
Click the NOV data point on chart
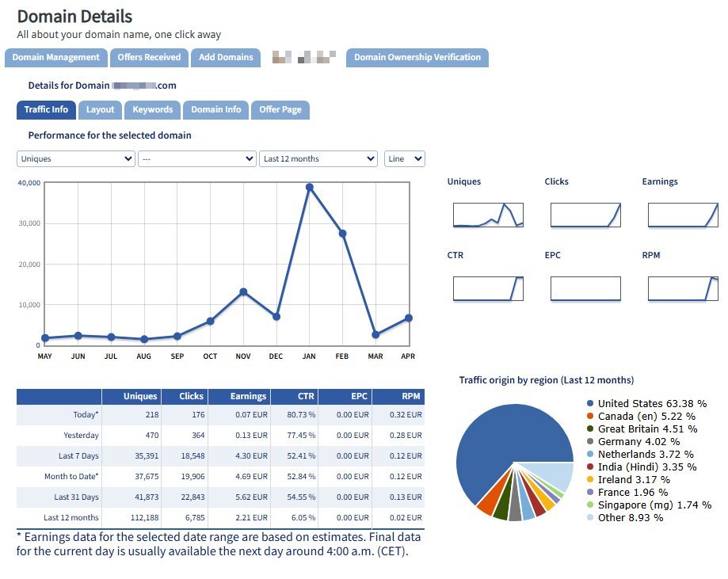[x=243, y=292]
